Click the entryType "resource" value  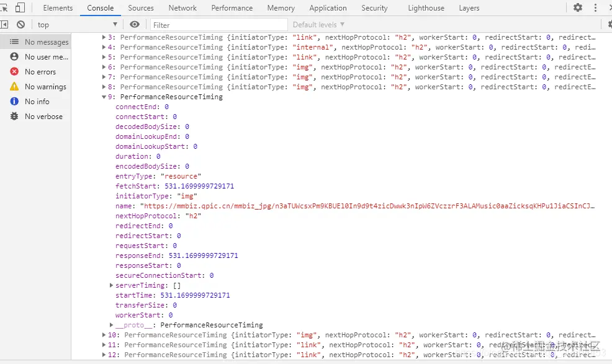[181, 176]
